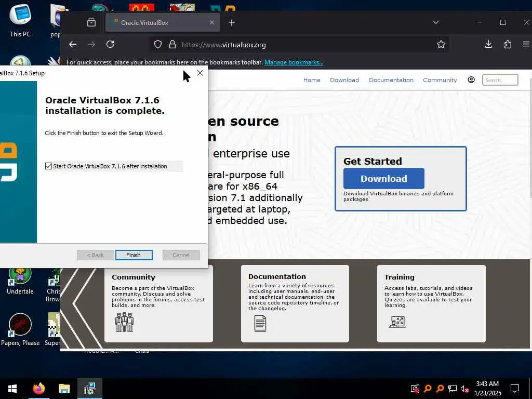This screenshot has width=532, height=399.
Task: Click the people icon in Community card
Action: point(124,322)
